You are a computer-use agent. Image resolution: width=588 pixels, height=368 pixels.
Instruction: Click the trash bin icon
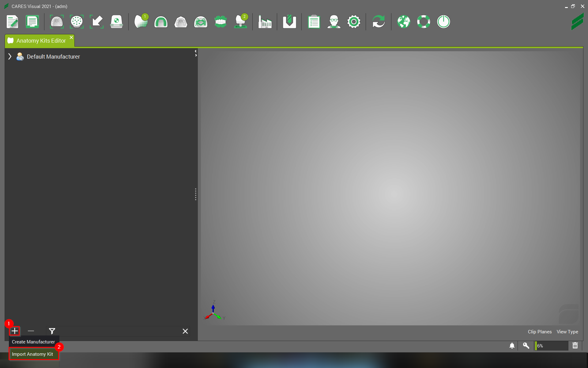[x=575, y=346]
